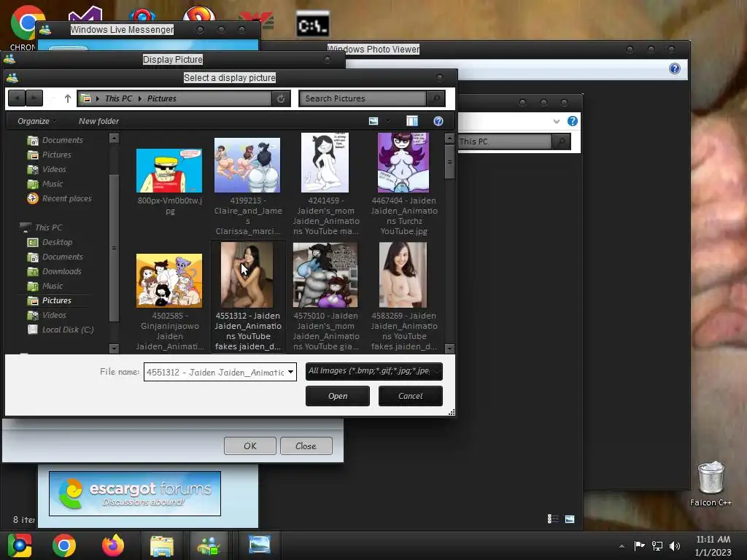
Task: Click file list scrollbar down arrow
Action: tap(449, 349)
